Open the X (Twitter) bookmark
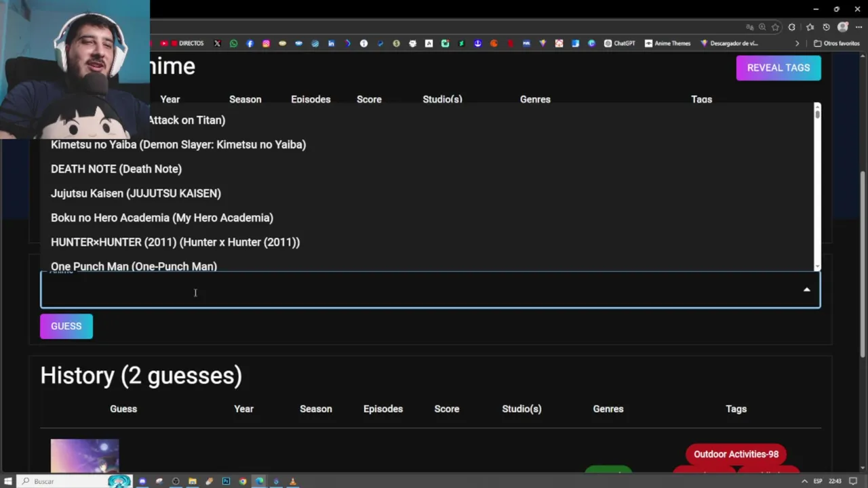Image resolution: width=868 pixels, height=488 pixels. tap(217, 43)
